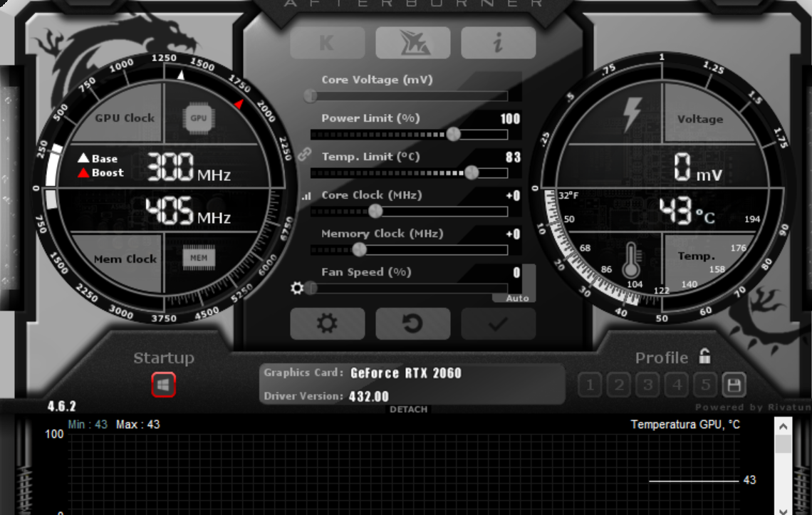Click the Temp. Limit value 83
The image size is (812, 515).
coord(513,157)
